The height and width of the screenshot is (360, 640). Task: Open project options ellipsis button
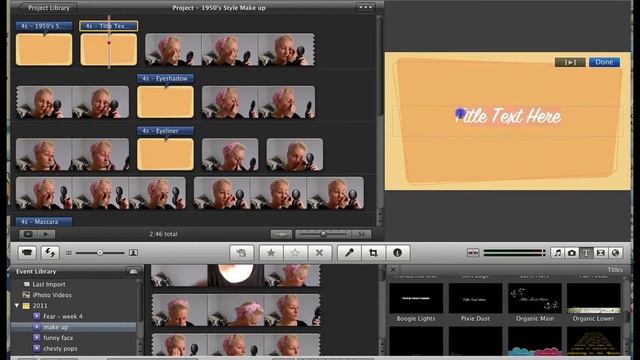(365, 7)
